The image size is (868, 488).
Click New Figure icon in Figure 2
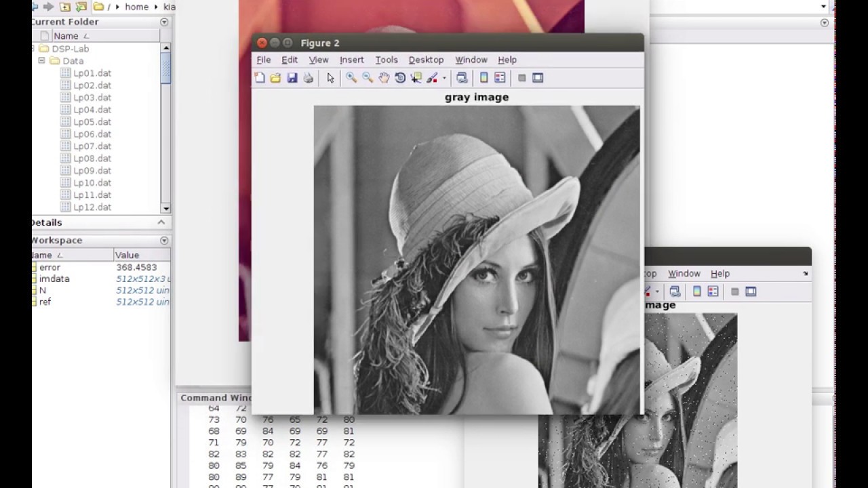[x=260, y=78]
